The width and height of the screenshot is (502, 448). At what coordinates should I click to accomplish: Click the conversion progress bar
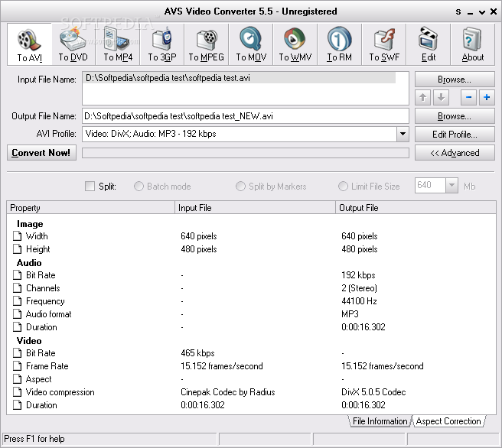tap(246, 153)
